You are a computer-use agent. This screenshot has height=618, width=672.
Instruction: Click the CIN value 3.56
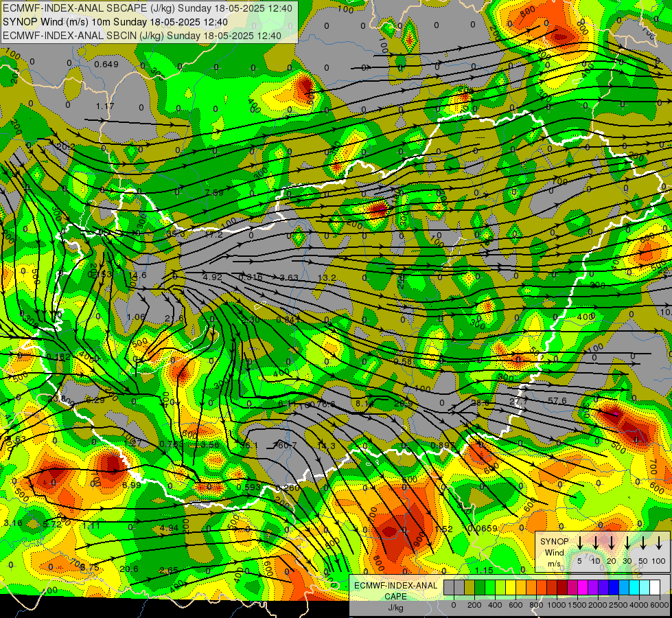(211, 445)
